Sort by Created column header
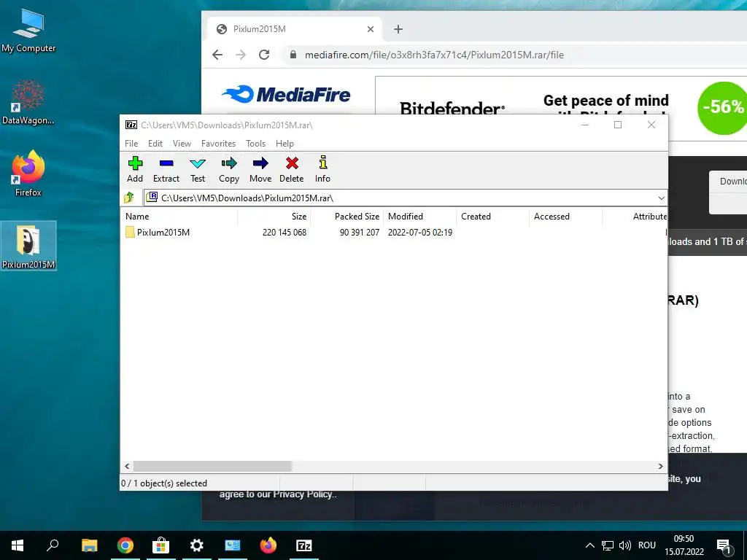 493,216
